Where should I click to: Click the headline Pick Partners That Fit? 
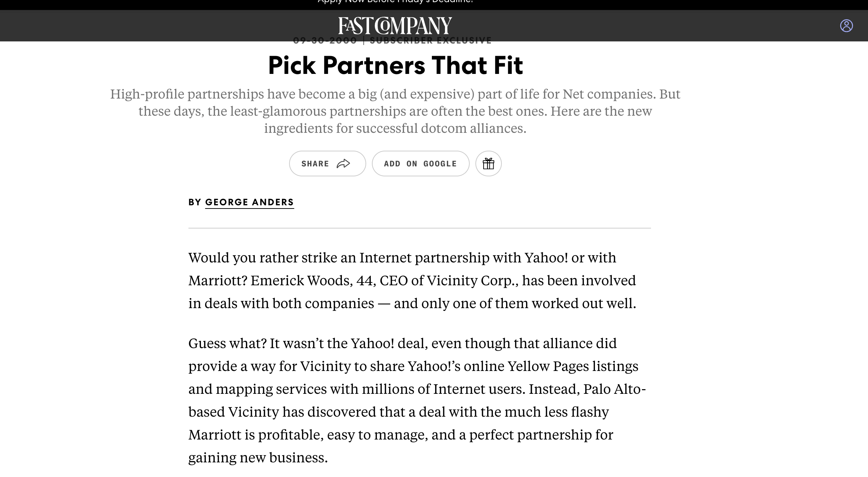pyautogui.click(x=395, y=65)
